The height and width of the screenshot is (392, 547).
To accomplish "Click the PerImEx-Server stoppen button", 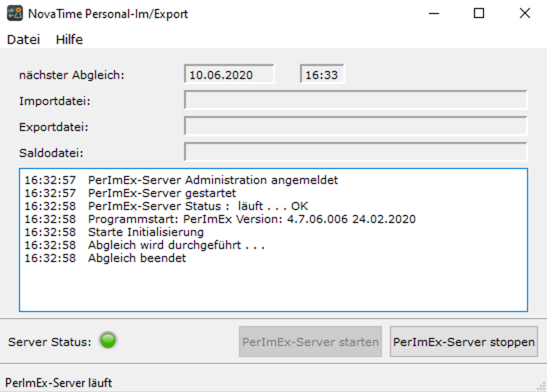I will (463, 342).
